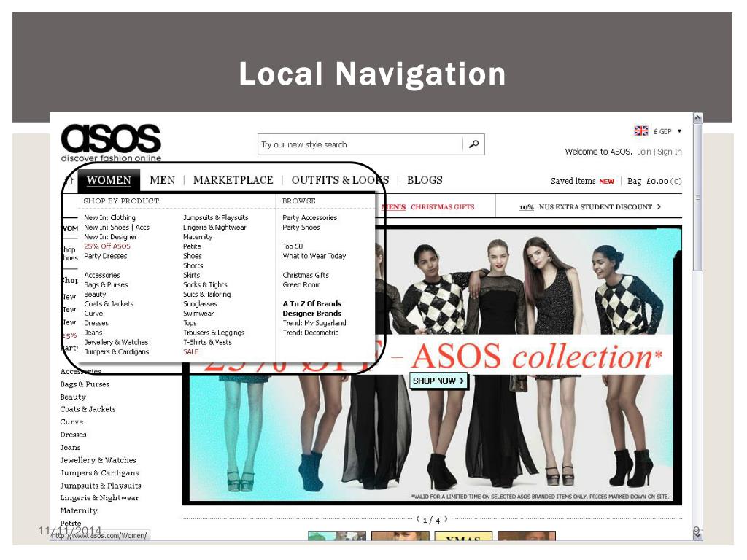Select Sunglasses in the dropdown
Viewport: 747px width, 560px height.
coord(200,304)
